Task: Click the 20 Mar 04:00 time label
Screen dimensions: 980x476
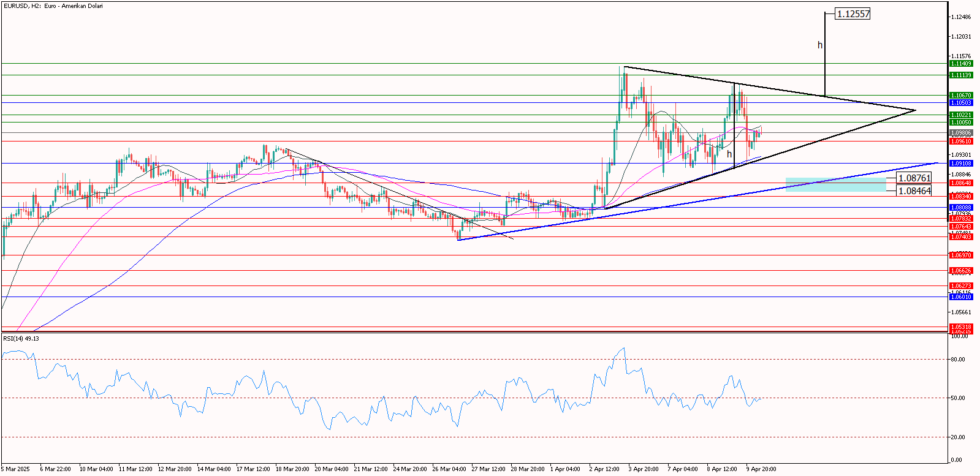Action: pos(332,469)
